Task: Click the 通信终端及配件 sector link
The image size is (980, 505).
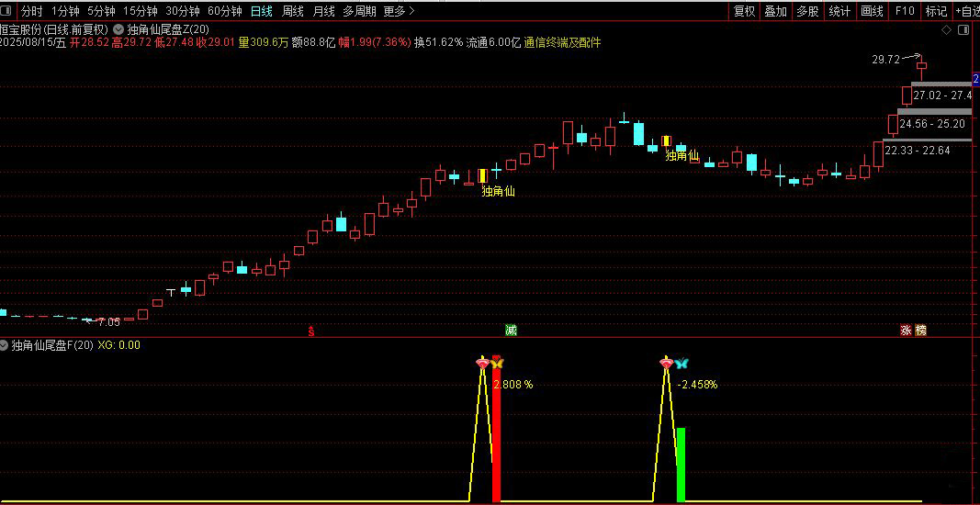Action: 562,42
